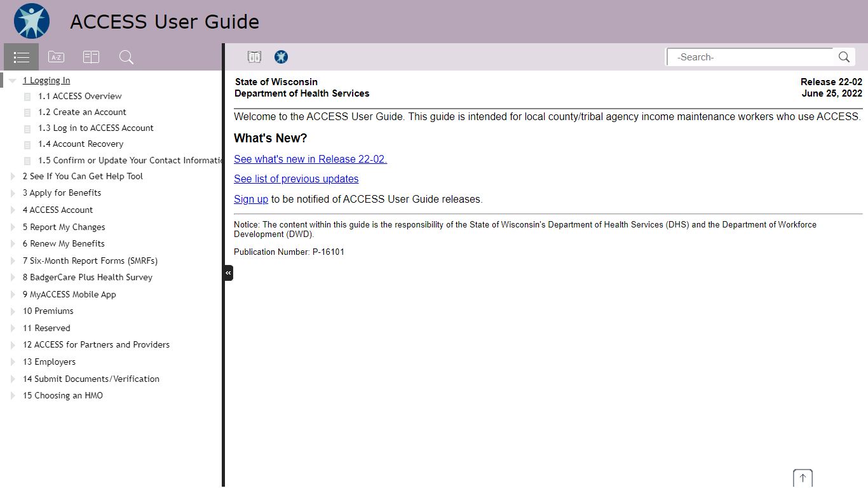
Task: Expand 7 Six-Month Report Forms arrow
Action: click(x=13, y=261)
